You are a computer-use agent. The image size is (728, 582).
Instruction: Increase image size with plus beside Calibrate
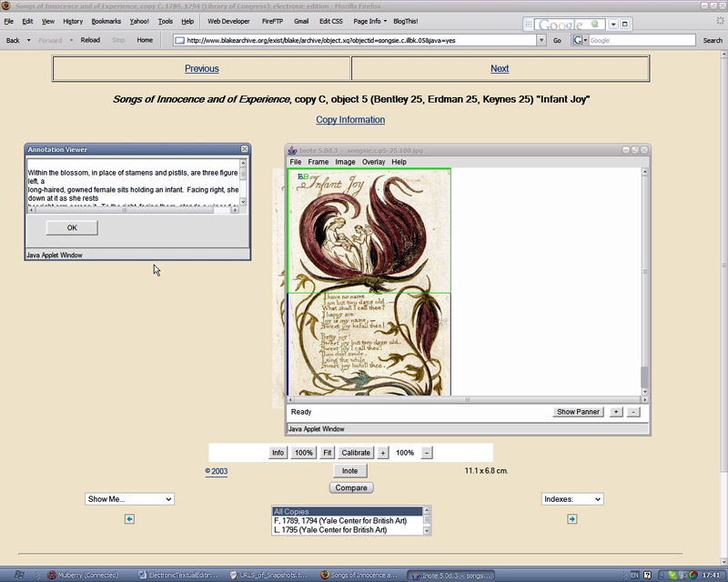(x=383, y=452)
